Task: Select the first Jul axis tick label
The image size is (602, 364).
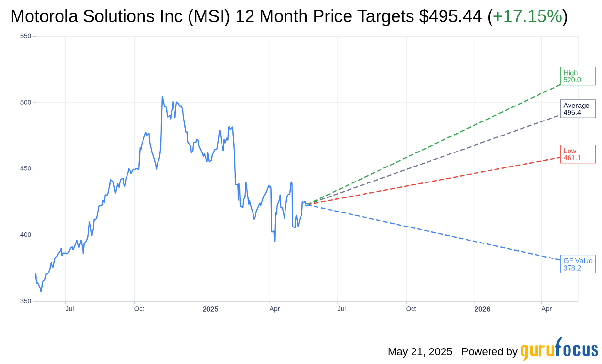Action: tap(70, 309)
